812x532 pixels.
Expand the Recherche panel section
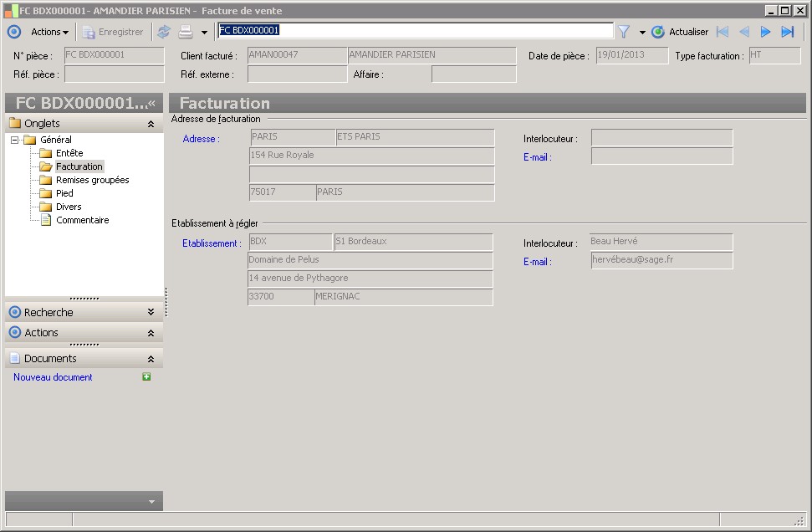151,312
